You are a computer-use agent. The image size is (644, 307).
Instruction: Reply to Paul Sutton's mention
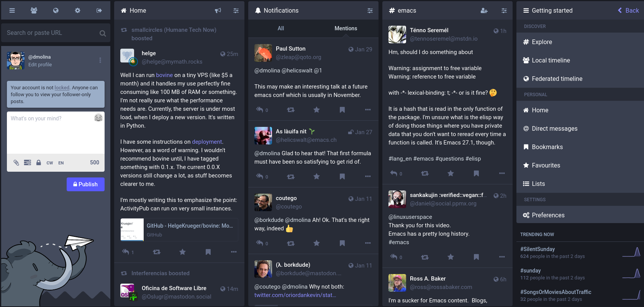[x=260, y=110]
